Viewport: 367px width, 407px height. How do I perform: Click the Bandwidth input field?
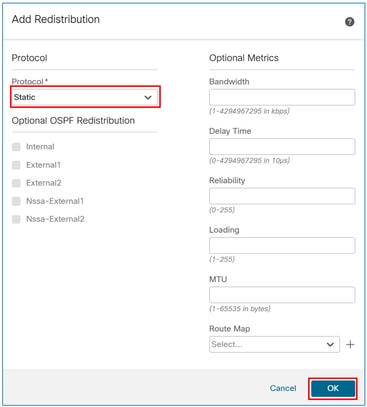click(x=282, y=97)
